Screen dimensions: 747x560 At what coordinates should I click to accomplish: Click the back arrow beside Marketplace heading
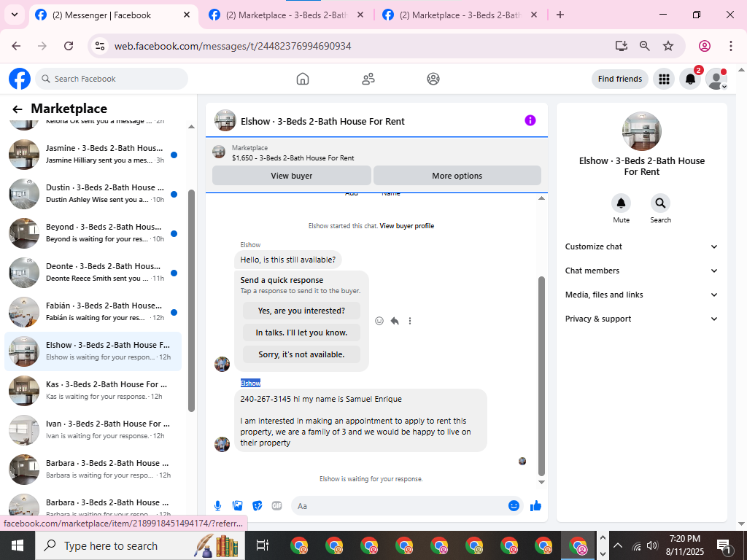pyautogui.click(x=18, y=109)
